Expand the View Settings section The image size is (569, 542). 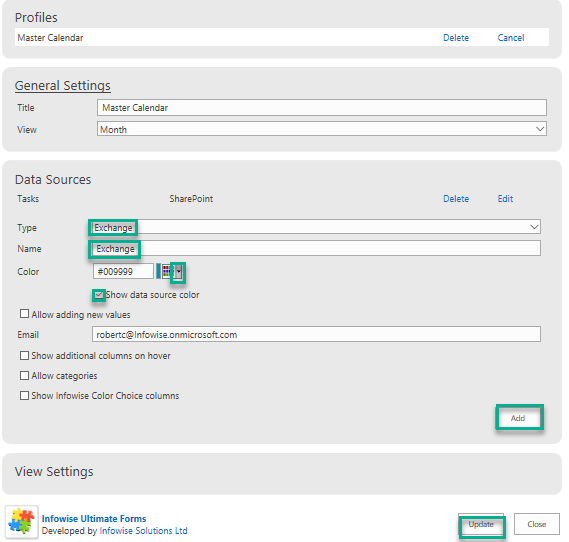pyautogui.click(x=54, y=472)
